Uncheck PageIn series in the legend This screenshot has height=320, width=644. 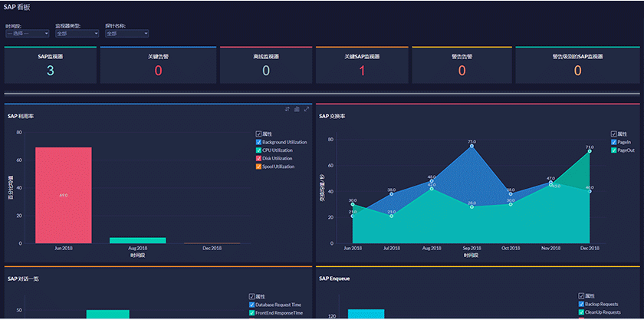click(613, 142)
